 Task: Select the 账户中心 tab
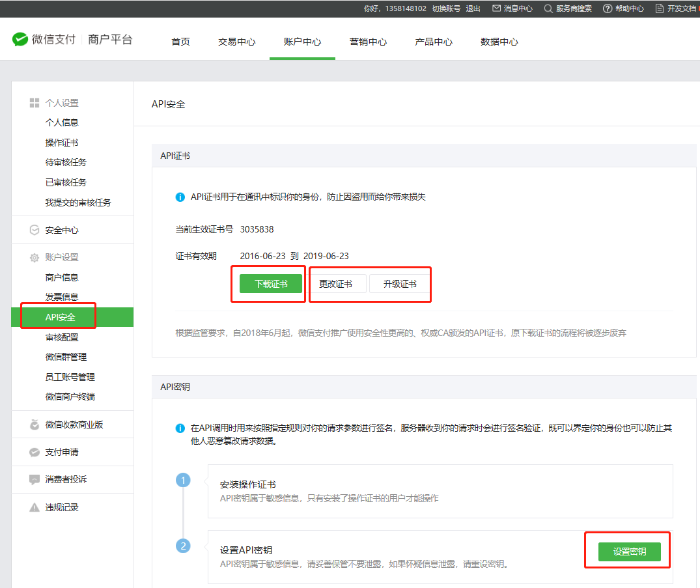302,42
